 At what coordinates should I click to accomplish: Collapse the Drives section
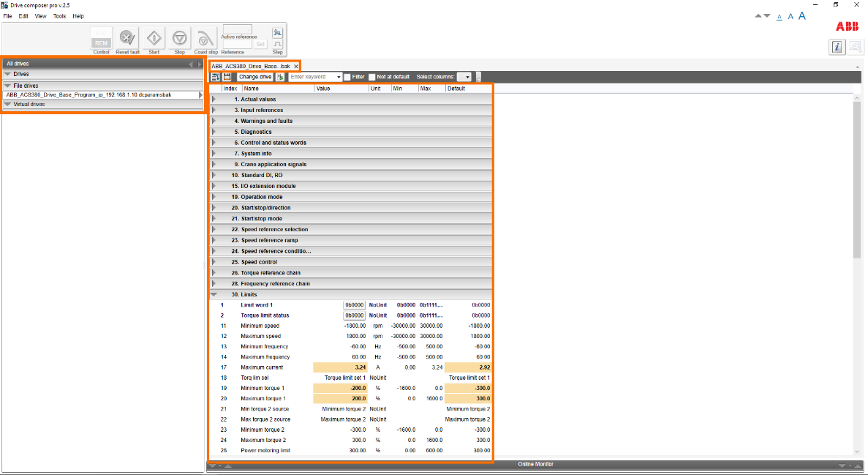tap(8, 74)
